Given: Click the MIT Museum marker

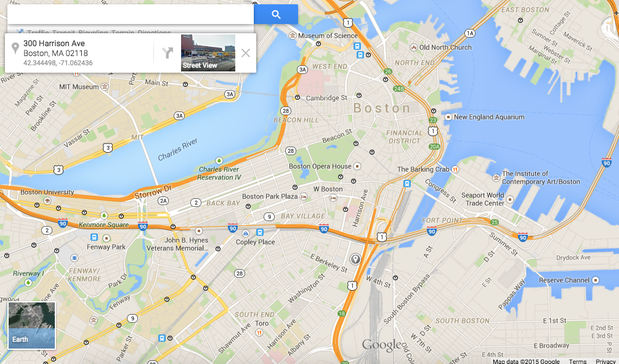Looking at the screenshot, I should click(105, 86).
